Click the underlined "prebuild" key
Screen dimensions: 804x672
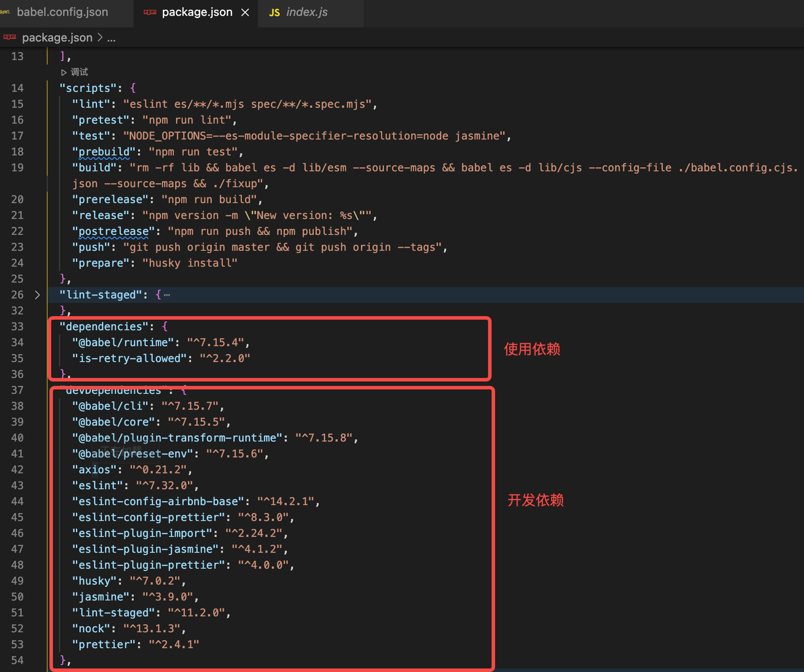coord(104,152)
